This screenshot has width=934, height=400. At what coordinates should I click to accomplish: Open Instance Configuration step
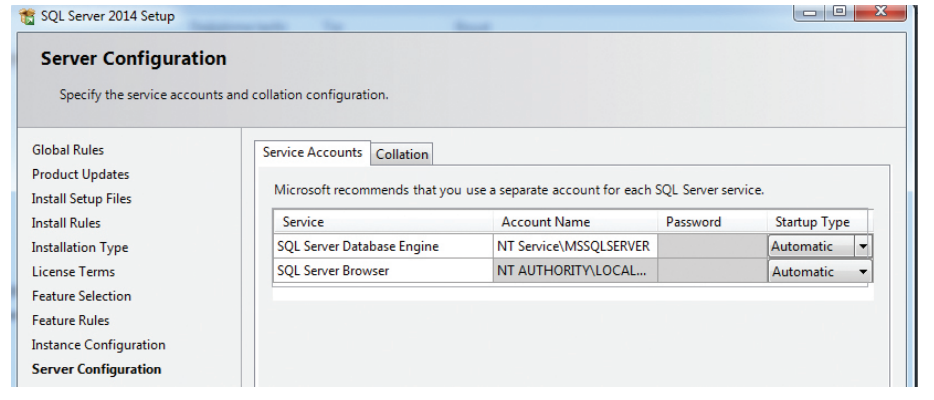tap(98, 345)
